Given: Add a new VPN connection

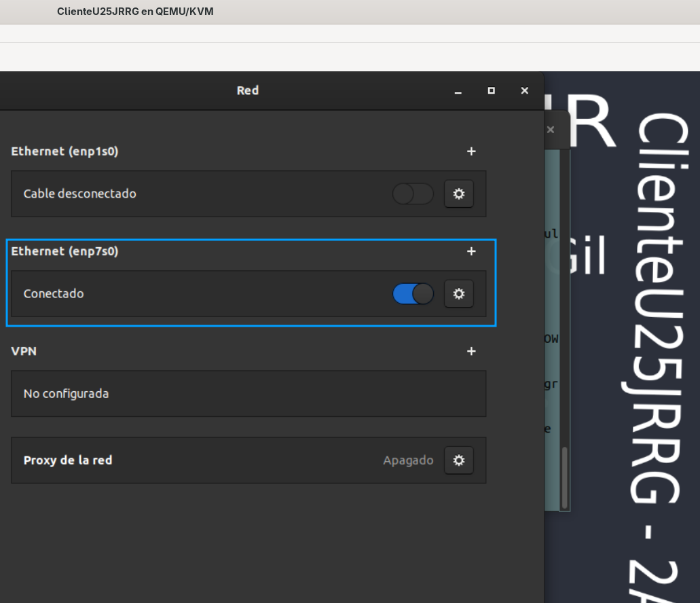Looking at the screenshot, I should 471,351.
